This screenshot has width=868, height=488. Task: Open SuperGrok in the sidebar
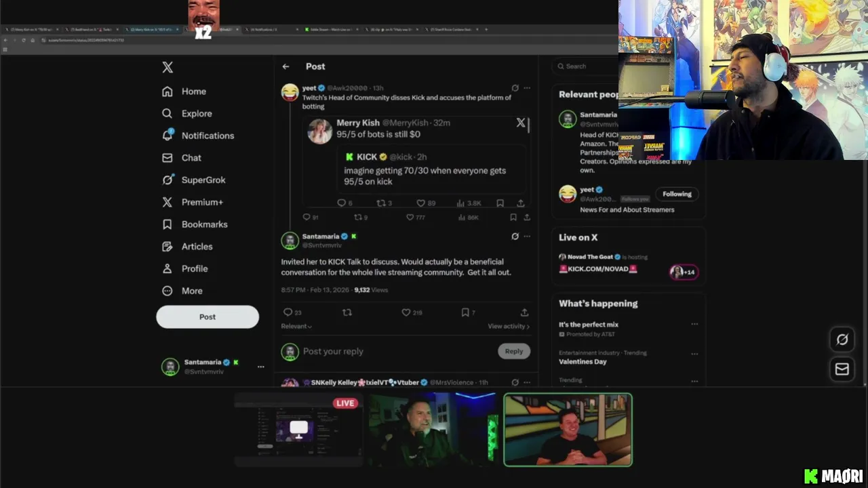pyautogui.click(x=194, y=180)
